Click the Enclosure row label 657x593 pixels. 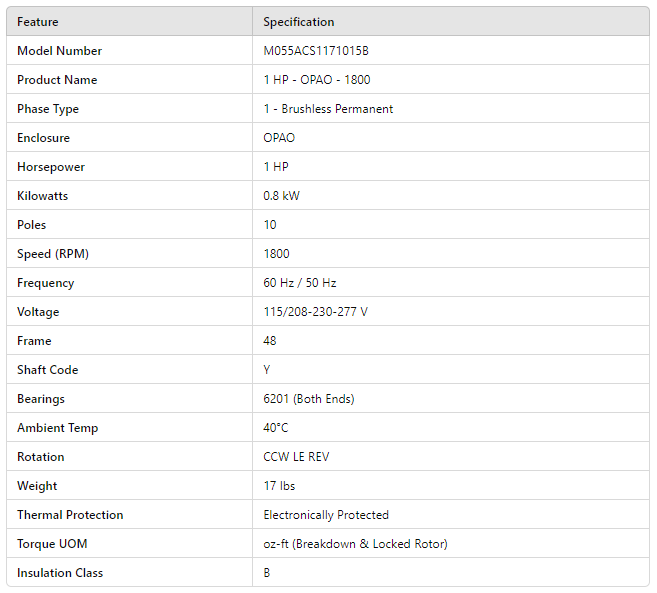coord(43,138)
